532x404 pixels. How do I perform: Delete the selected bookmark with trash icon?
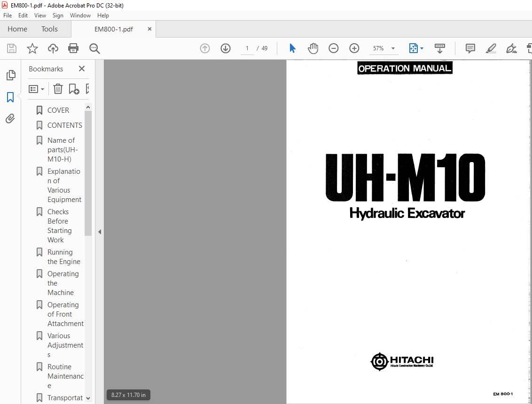point(58,89)
